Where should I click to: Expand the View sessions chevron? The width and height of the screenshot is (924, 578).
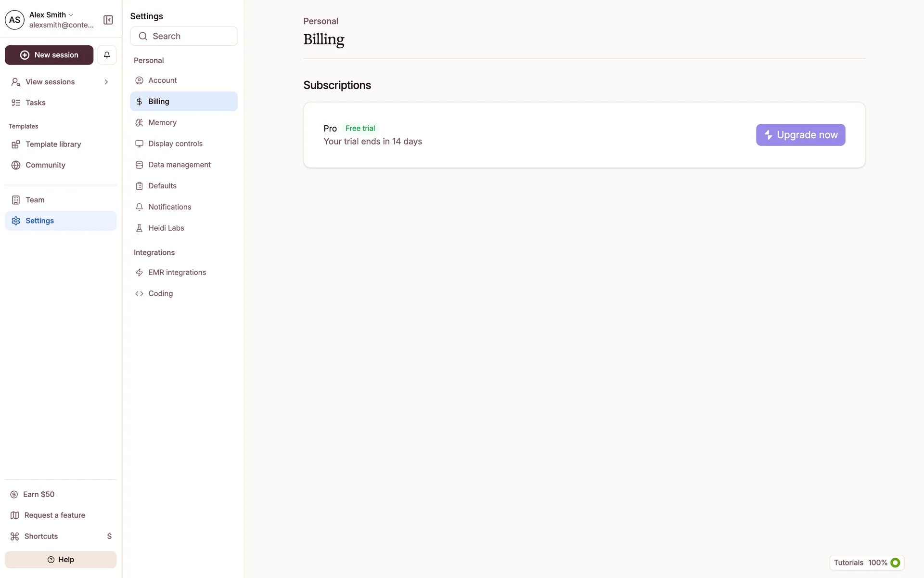pyautogui.click(x=106, y=82)
